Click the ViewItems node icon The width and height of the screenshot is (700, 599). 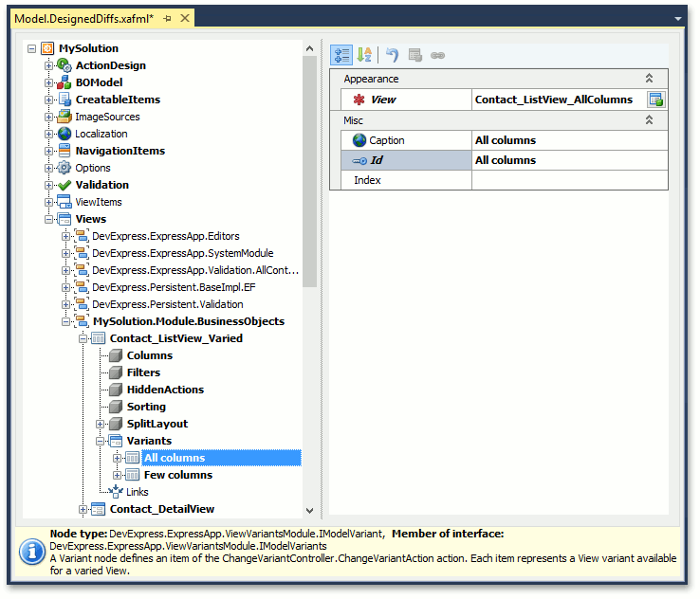click(64, 202)
